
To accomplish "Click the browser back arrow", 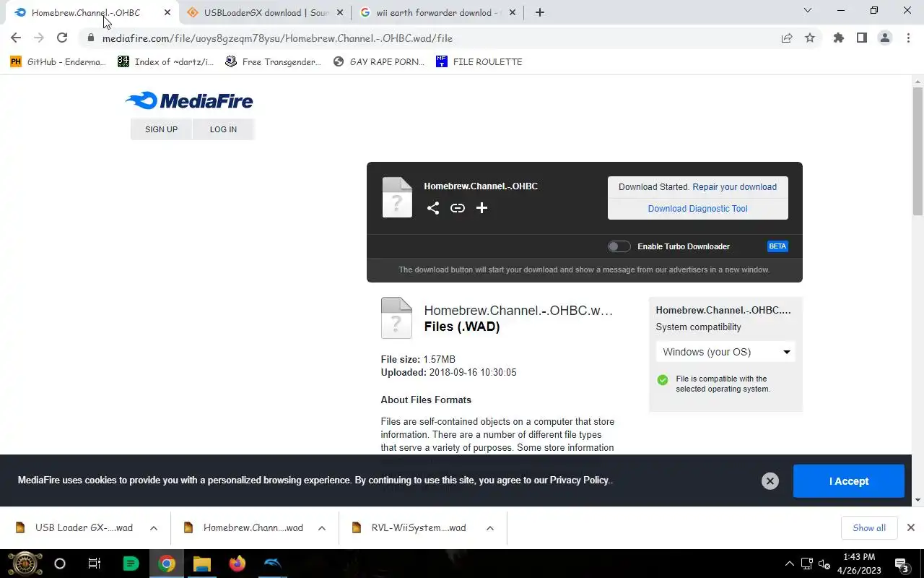I will tap(16, 38).
